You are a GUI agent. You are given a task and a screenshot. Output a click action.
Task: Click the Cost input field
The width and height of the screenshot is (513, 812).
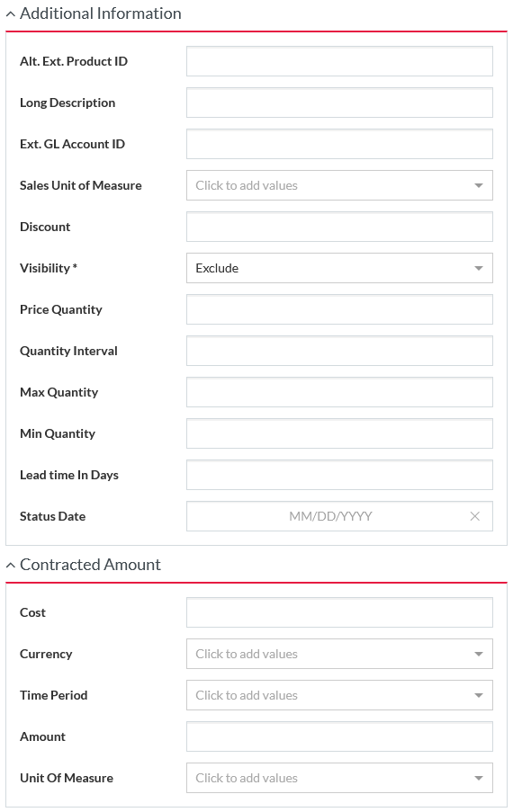tap(339, 612)
